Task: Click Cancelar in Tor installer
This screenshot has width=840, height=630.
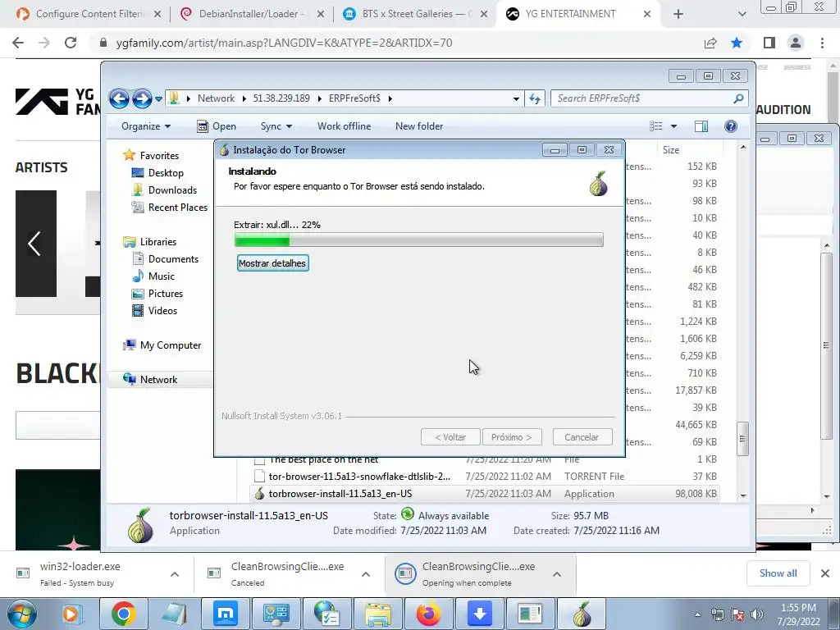Action: tap(582, 437)
